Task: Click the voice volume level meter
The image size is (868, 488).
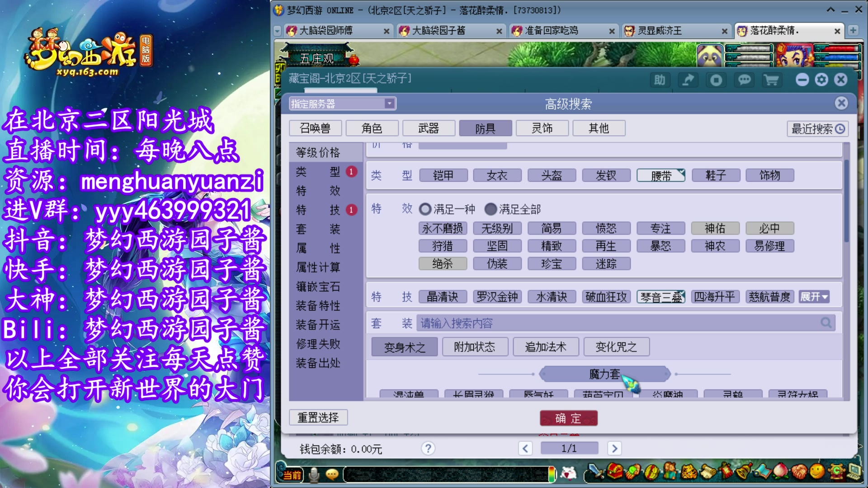Action: 552,474
